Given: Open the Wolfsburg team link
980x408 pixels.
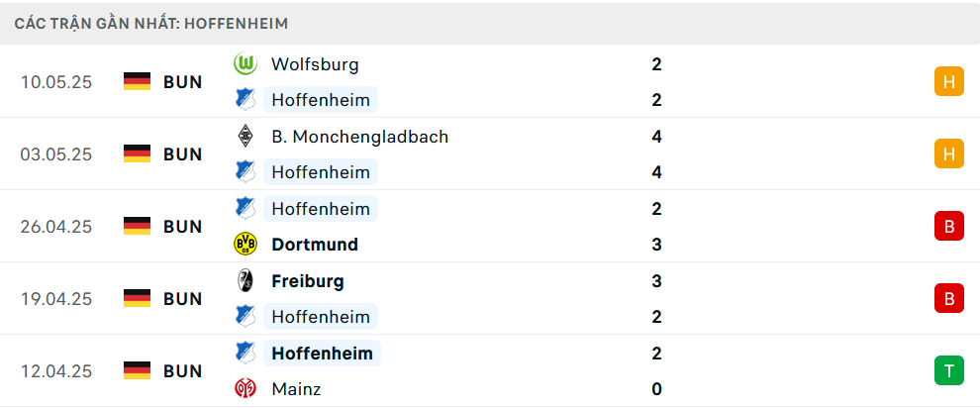Looking at the screenshot, I should 315,64.
